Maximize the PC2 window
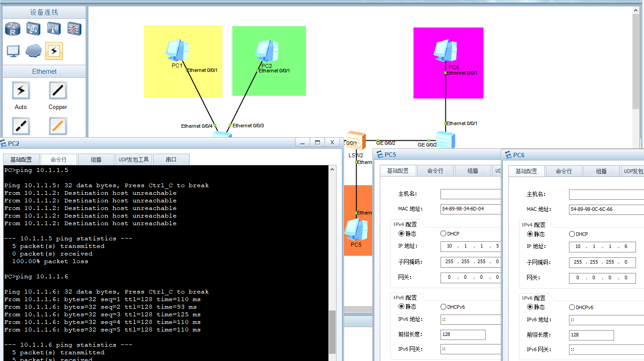 (317, 143)
